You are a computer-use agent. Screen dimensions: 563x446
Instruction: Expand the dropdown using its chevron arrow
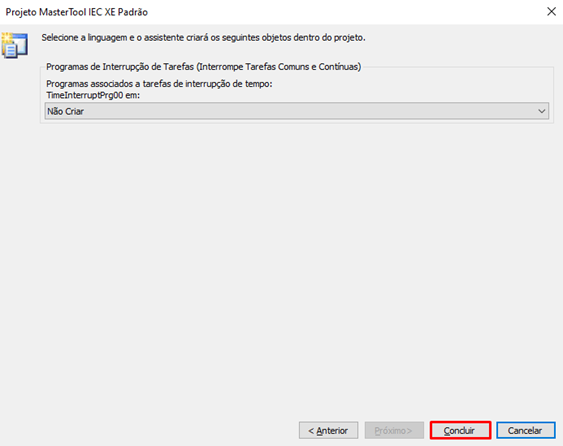(542, 111)
